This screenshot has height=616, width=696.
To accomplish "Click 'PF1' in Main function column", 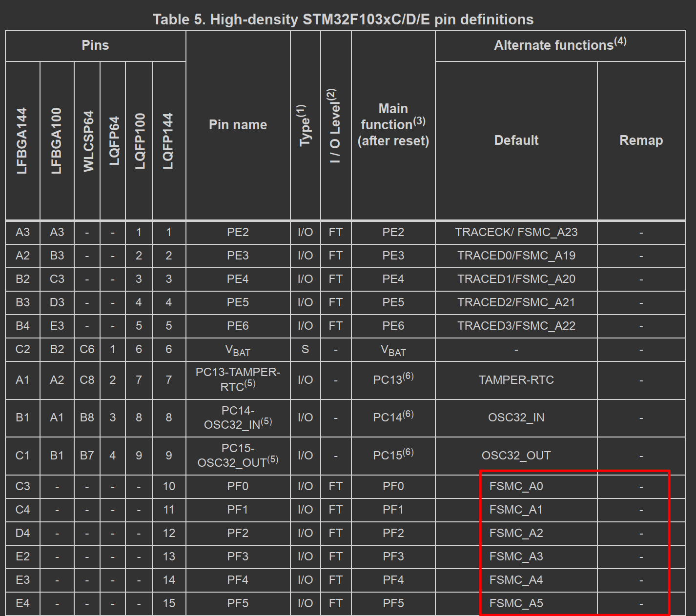I will point(393,510).
